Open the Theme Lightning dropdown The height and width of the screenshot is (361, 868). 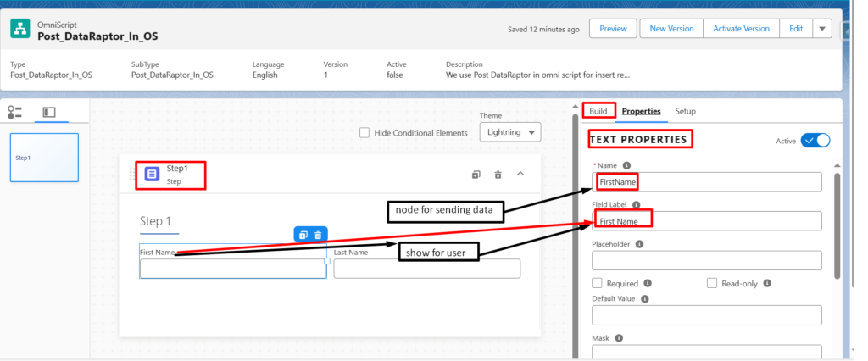point(510,132)
